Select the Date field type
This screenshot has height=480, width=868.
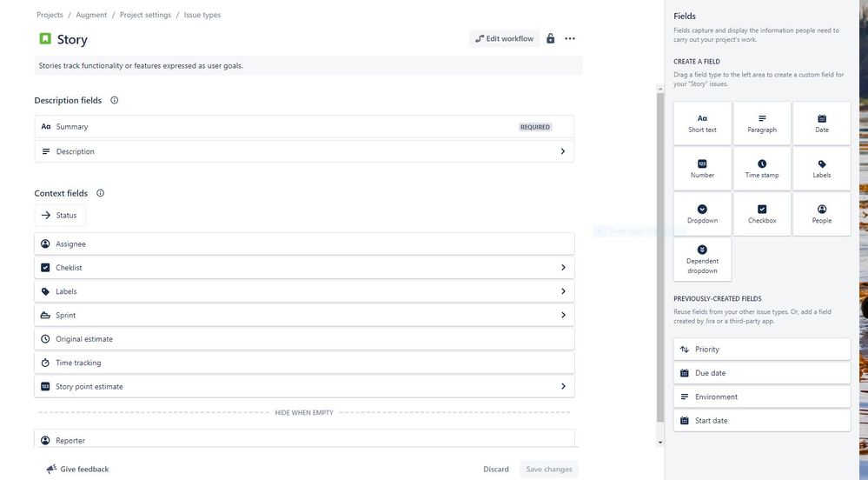(x=821, y=123)
